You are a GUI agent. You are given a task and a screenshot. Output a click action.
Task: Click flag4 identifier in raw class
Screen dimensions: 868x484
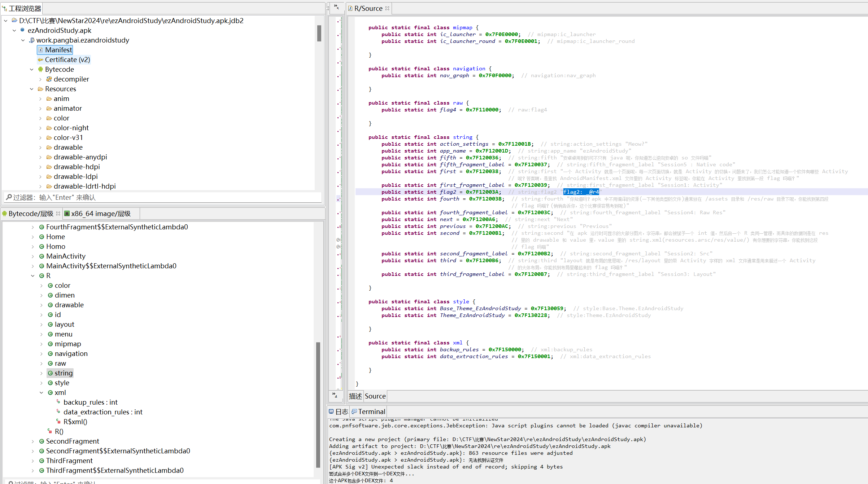click(448, 110)
